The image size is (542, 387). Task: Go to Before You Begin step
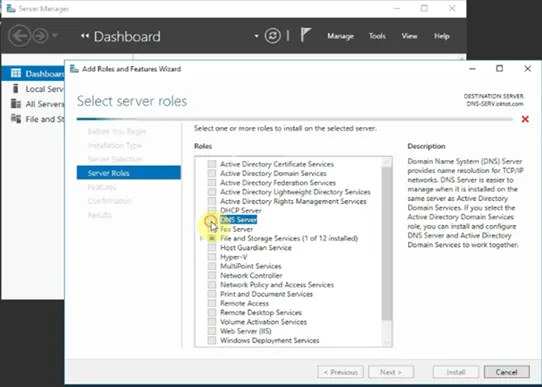(117, 131)
